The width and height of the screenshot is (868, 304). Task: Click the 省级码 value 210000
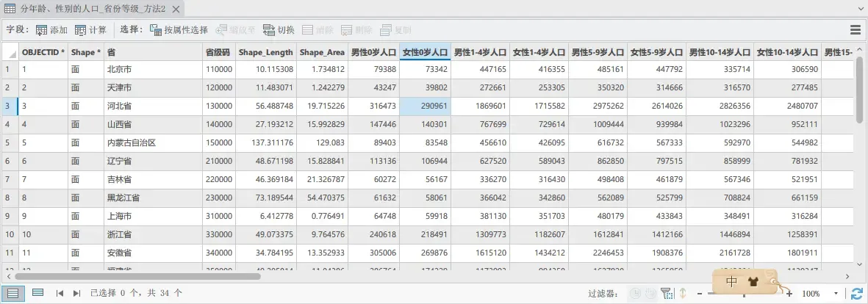pos(219,161)
